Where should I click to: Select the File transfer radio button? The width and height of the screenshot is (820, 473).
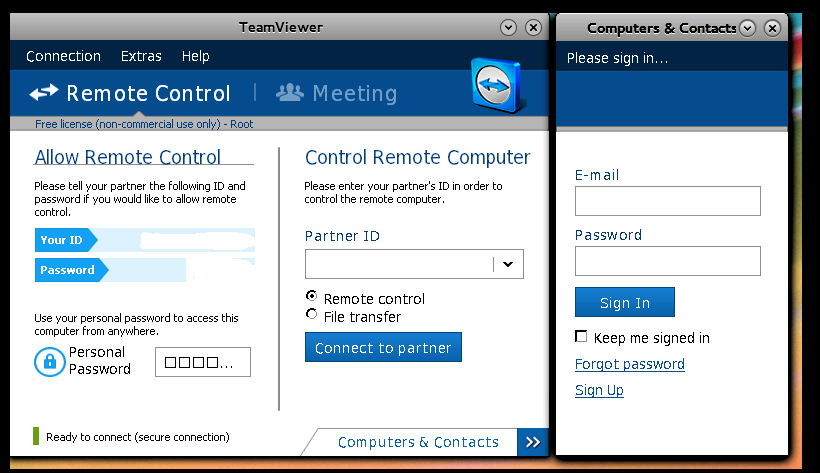pyautogui.click(x=311, y=314)
